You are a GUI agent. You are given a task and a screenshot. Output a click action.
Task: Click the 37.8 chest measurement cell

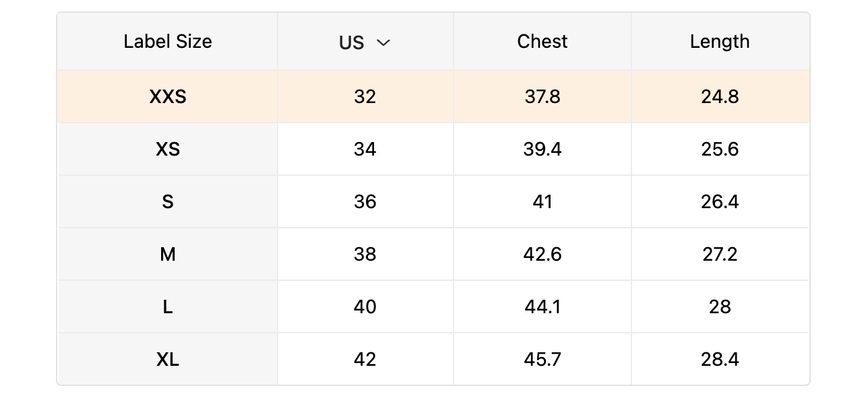[542, 97]
